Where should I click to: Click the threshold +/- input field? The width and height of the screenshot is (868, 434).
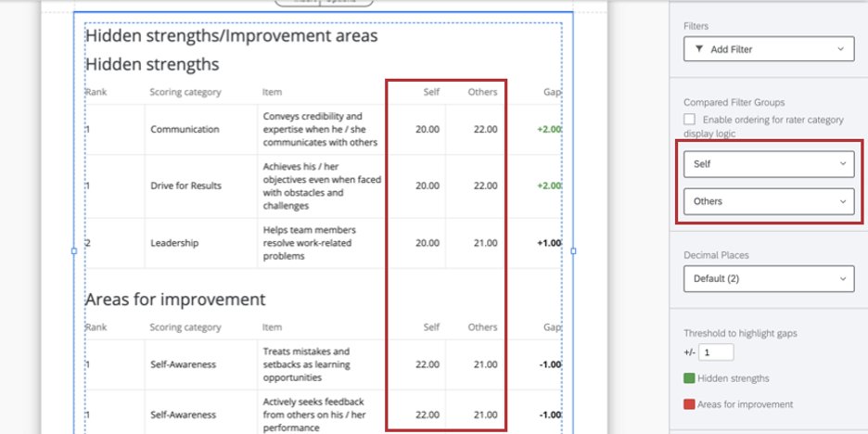(x=716, y=352)
